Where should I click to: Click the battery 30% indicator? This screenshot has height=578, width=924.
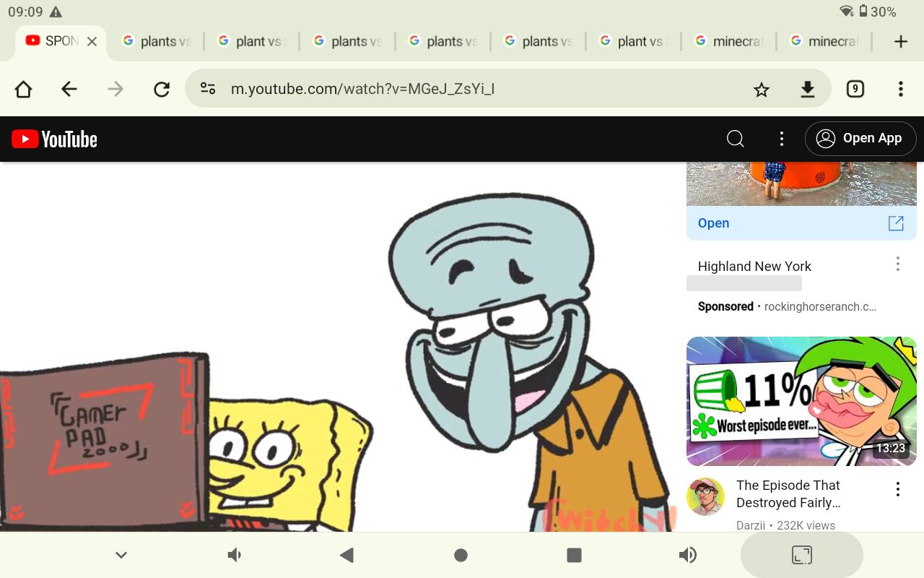(877, 12)
